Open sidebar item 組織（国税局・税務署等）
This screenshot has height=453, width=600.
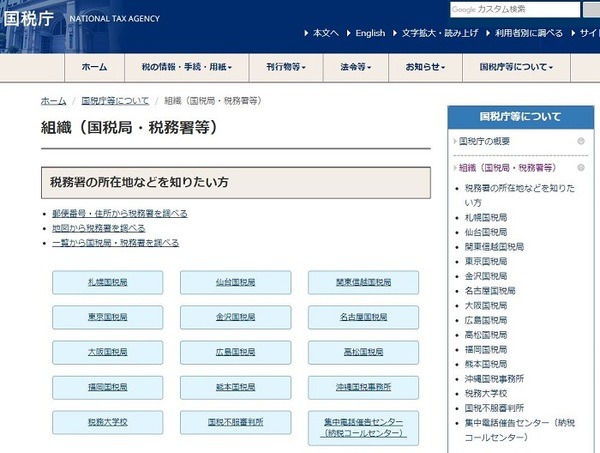[x=507, y=168]
